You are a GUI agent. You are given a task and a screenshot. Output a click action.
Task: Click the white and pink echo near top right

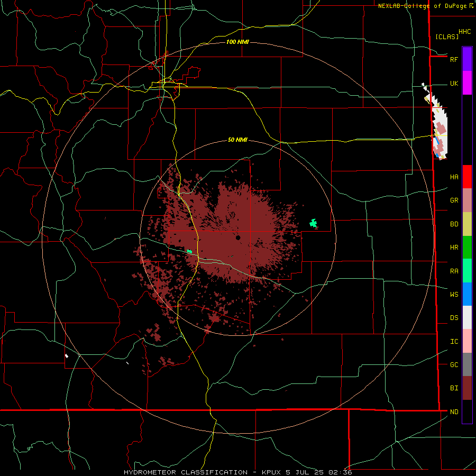tap(436, 122)
